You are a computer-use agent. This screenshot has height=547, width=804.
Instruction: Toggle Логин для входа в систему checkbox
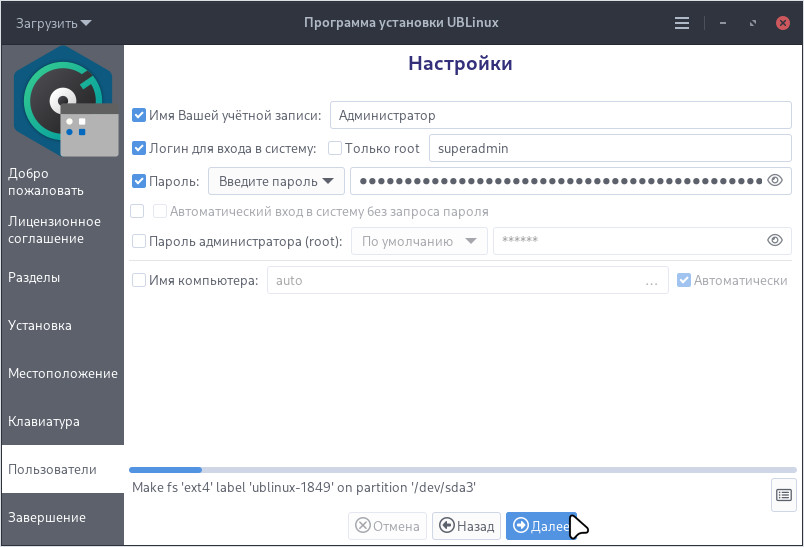(x=139, y=148)
